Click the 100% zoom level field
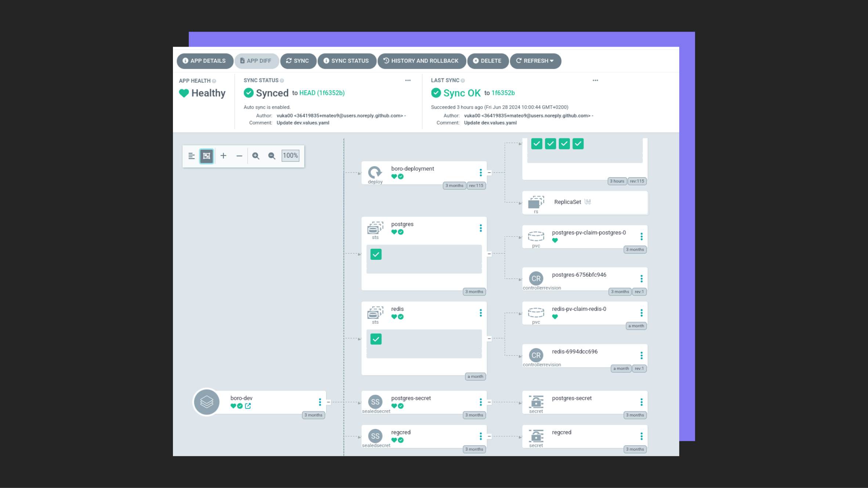This screenshot has height=488, width=868. [x=290, y=156]
